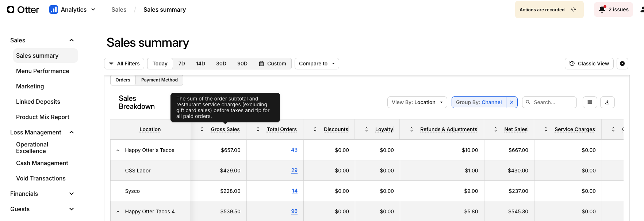Open Group By: Channel selector
The image size is (644, 221).
[479, 102]
